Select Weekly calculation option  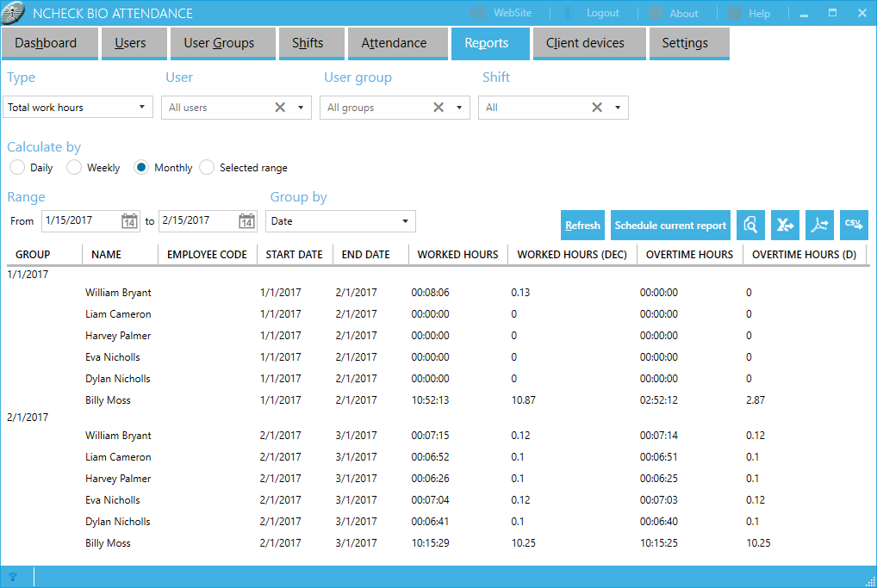(74, 168)
